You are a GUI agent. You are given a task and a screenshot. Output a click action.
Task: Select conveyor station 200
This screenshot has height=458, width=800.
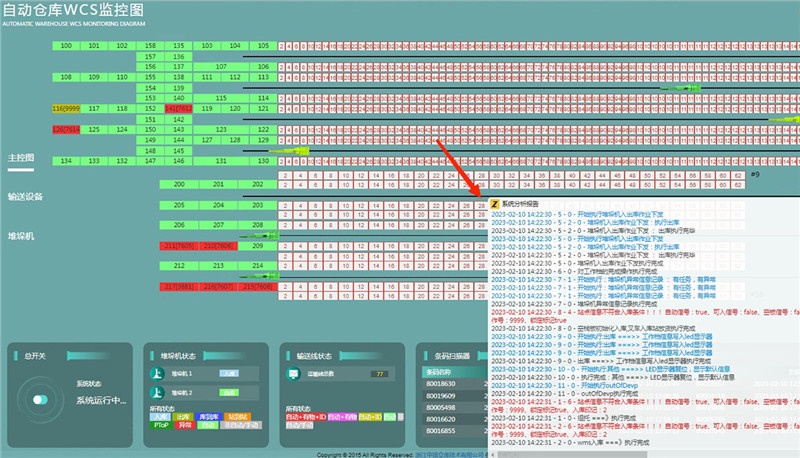(x=179, y=185)
